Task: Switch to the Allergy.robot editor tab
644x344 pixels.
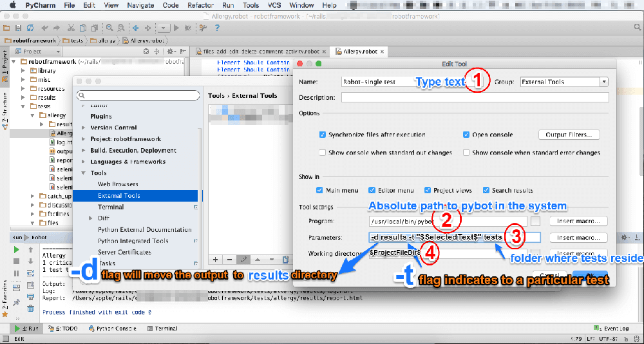Action: [x=359, y=52]
